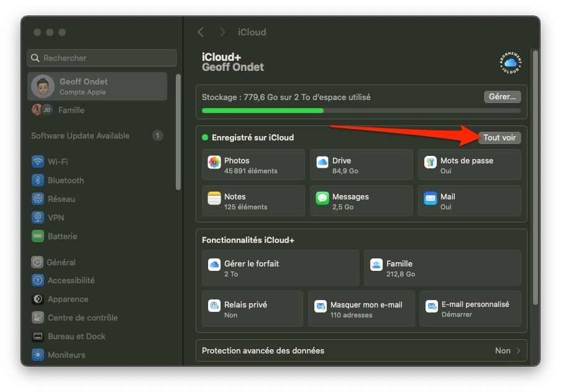Image resolution: width=561 pixels, height=392 pixels.
Task: Open the Notes app icon
Action: [x=214, y=198]
